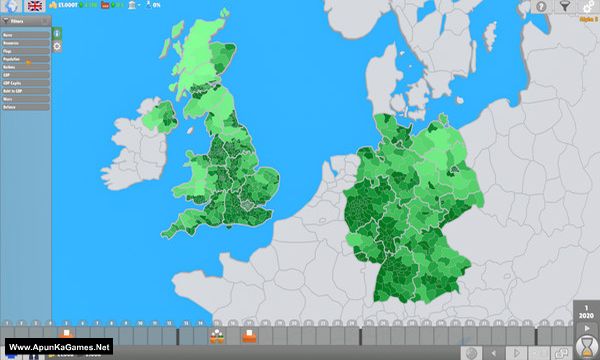Click the orange event icon on day 17
The height and width of the screenshot is (360, 600).
pos(249,336)
